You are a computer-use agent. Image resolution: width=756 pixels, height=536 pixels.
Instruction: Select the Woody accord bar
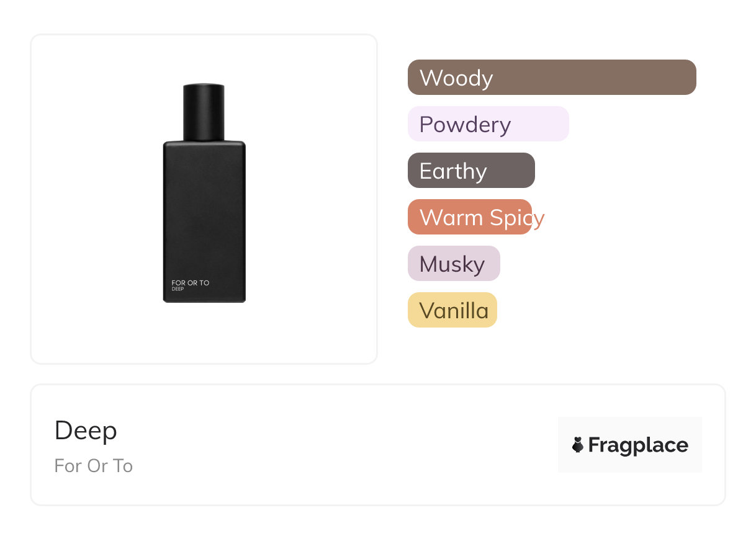point(551,78)
